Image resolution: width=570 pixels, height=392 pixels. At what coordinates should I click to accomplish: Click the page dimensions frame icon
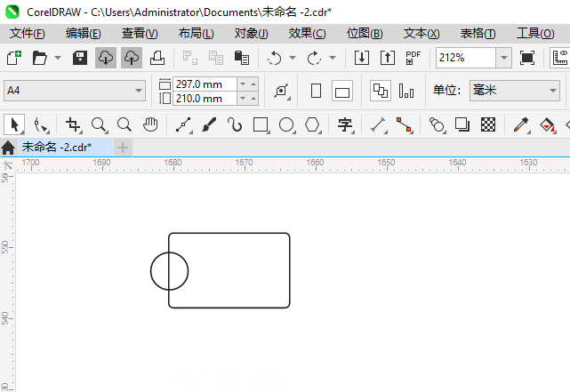[282, 91]
